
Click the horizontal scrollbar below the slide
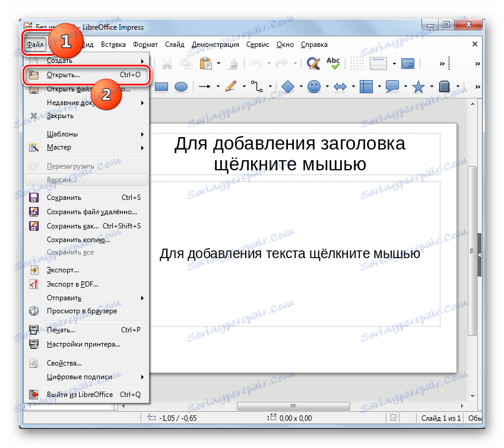click(294, 406)
